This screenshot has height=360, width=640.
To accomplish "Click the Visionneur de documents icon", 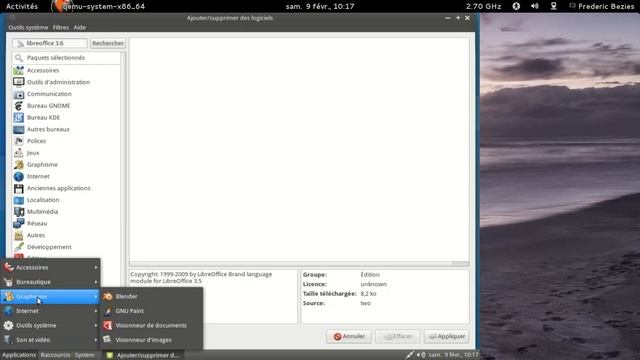I will click(x=107, y=325).
